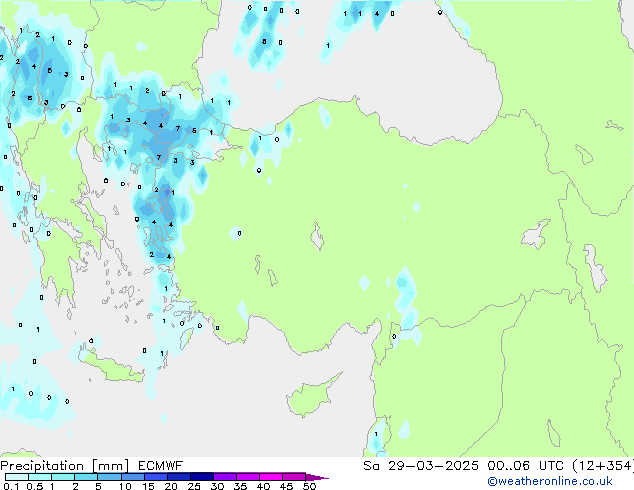Click the "00..06 UTC" time range text
Image resolution: width=634 pixels, height=490 pixels.
[525, 466]
